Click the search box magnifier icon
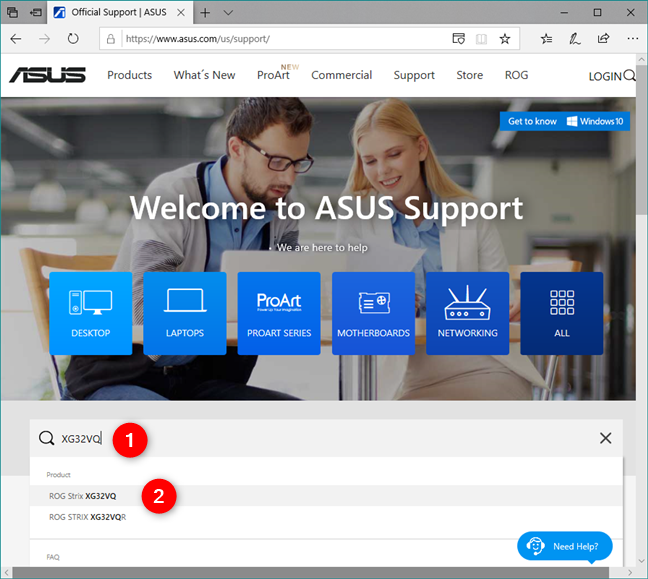 pos(46,438)
